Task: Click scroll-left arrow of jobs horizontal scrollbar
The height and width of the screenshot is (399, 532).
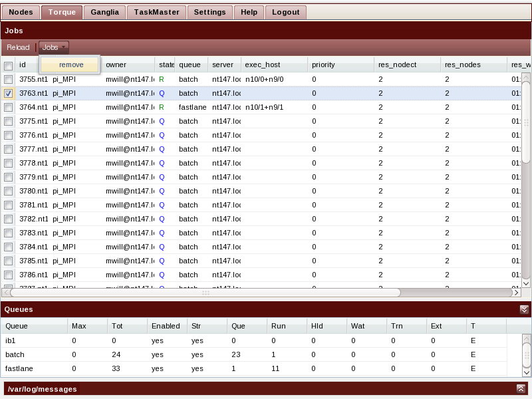Action: pos(6,293)
